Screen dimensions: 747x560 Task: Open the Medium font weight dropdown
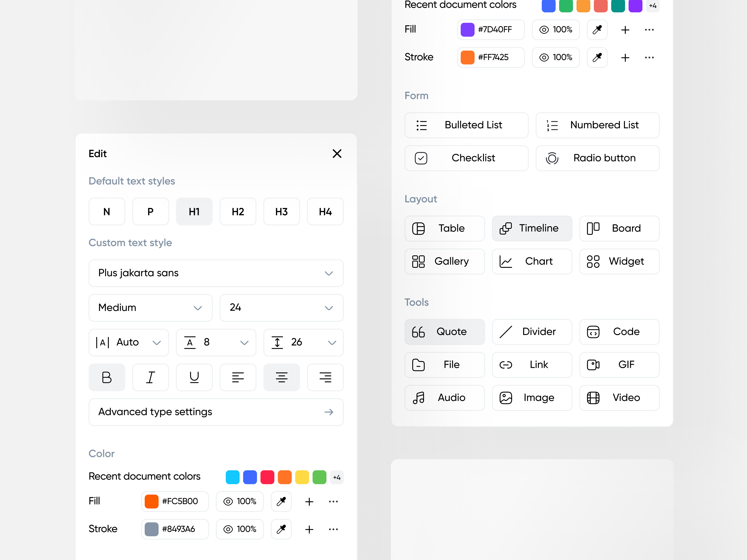150,307
